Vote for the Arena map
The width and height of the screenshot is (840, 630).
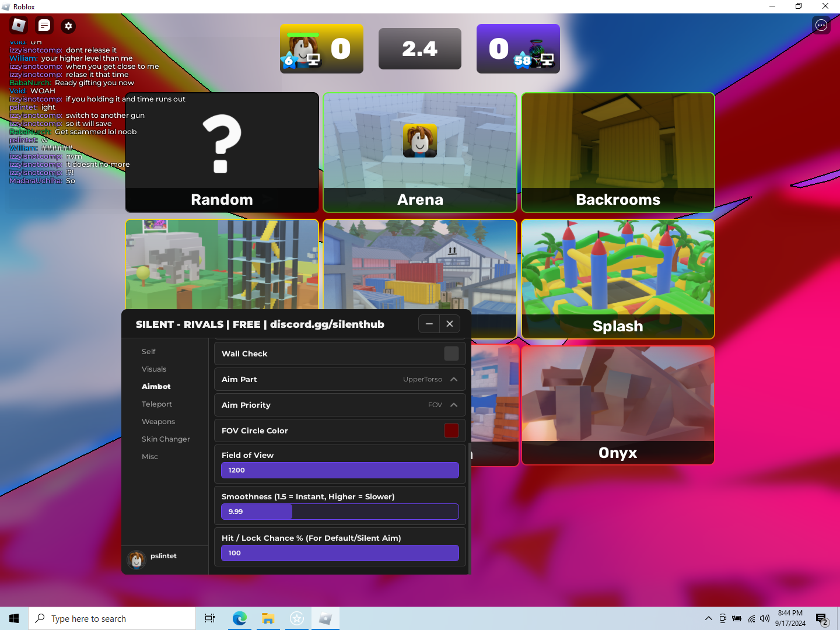(x=420, y=152)
